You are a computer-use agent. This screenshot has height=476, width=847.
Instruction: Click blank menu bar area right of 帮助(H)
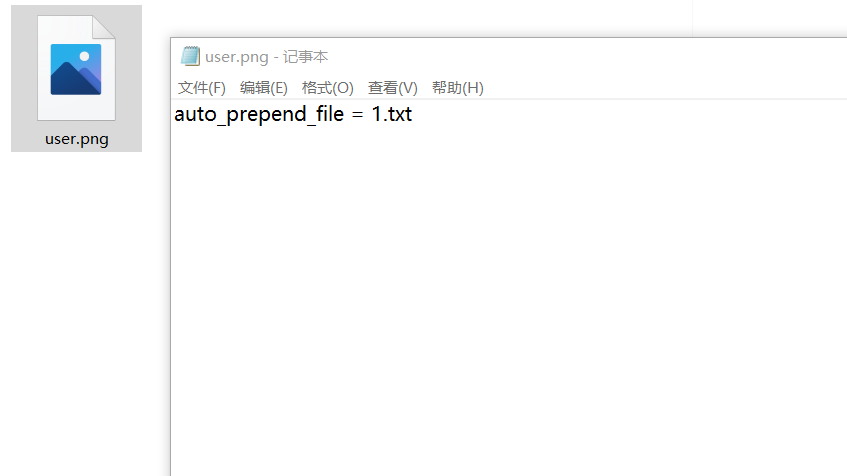664,88
